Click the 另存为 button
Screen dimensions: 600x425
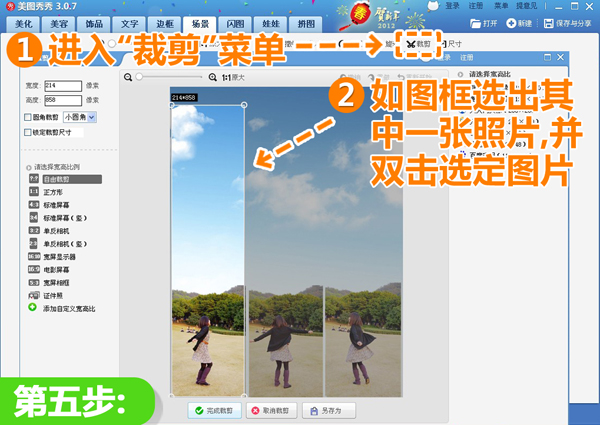tap(329, 410)
